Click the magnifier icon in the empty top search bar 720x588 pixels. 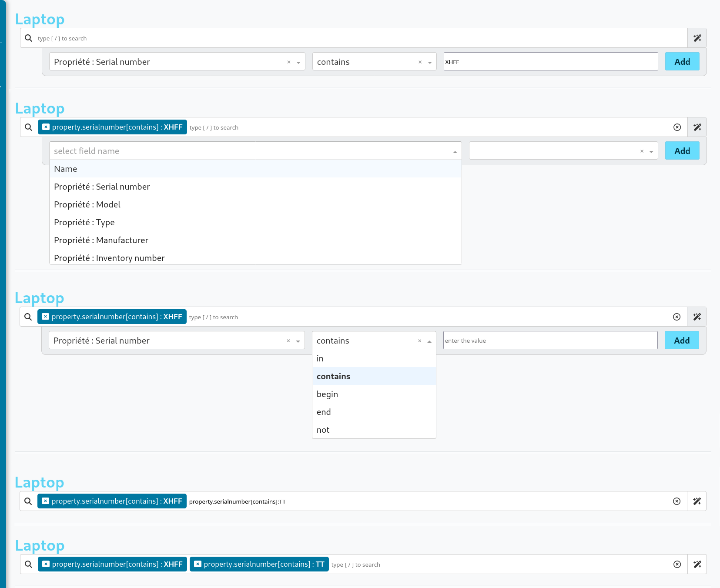29,38
